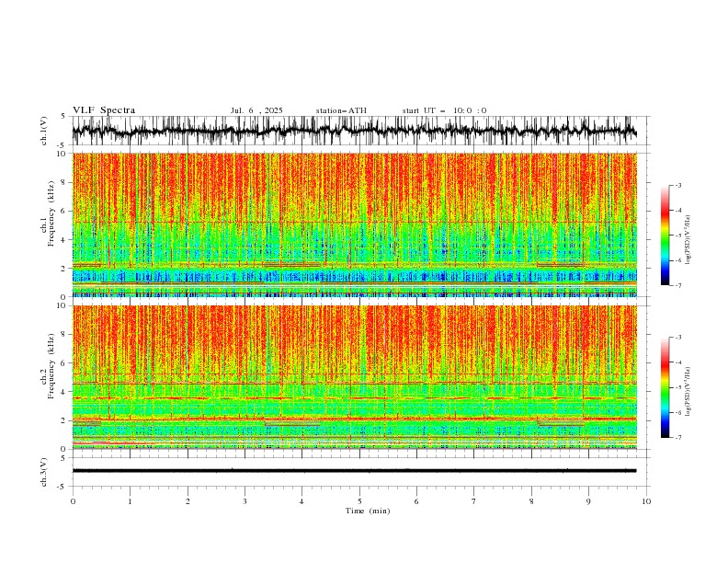Screen dimensions: 728x563
Task: Click the "6" tick on the time axis
Action: [416, 501]
